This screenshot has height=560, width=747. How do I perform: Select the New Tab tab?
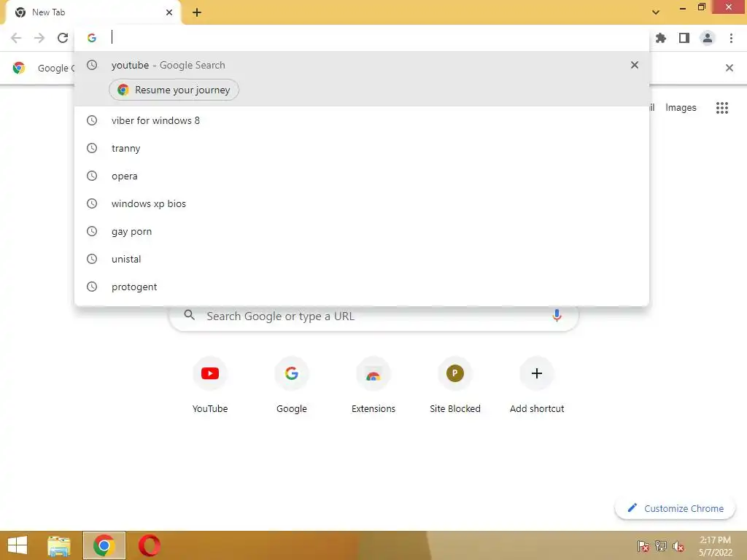tap(93, 13)
